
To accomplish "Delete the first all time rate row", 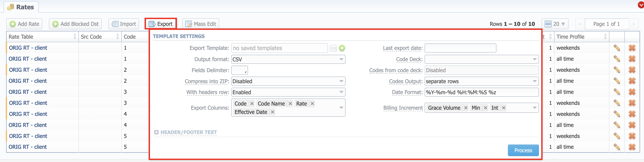I will click(x=632, y=59).
